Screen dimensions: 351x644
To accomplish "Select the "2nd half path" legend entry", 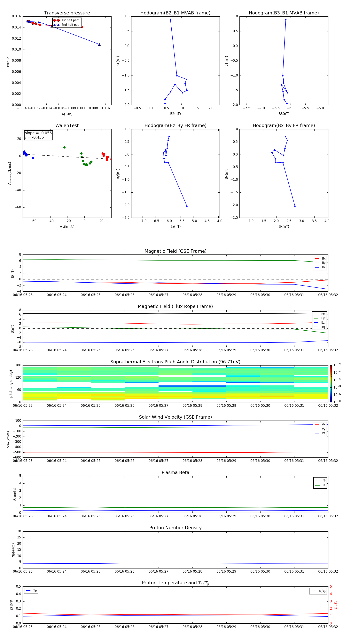I will pyautogui.click(x=67, y=25).
